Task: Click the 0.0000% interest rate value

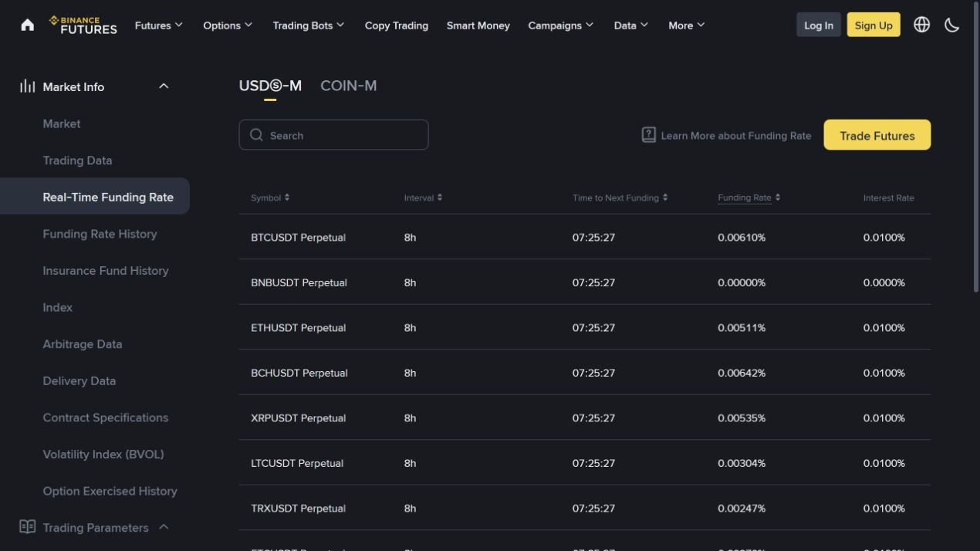Action: pyautogui.click(x=884, y=282)
